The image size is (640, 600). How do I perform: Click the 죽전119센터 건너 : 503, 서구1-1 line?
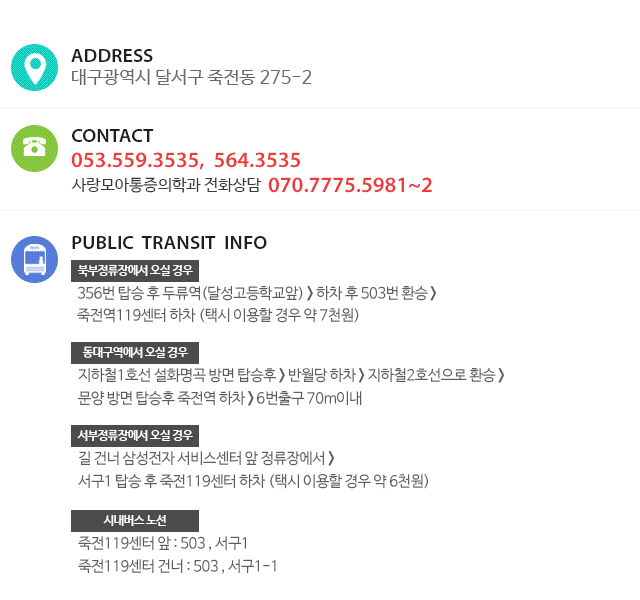tap(177, 566)
